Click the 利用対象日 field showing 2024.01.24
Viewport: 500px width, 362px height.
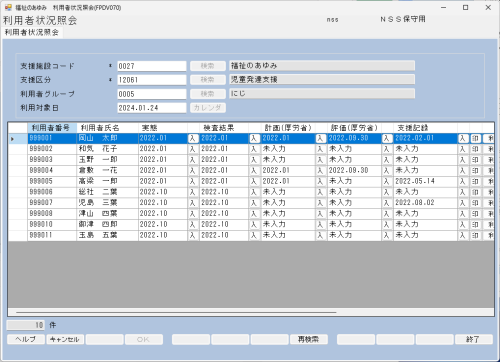coord(152,108)
